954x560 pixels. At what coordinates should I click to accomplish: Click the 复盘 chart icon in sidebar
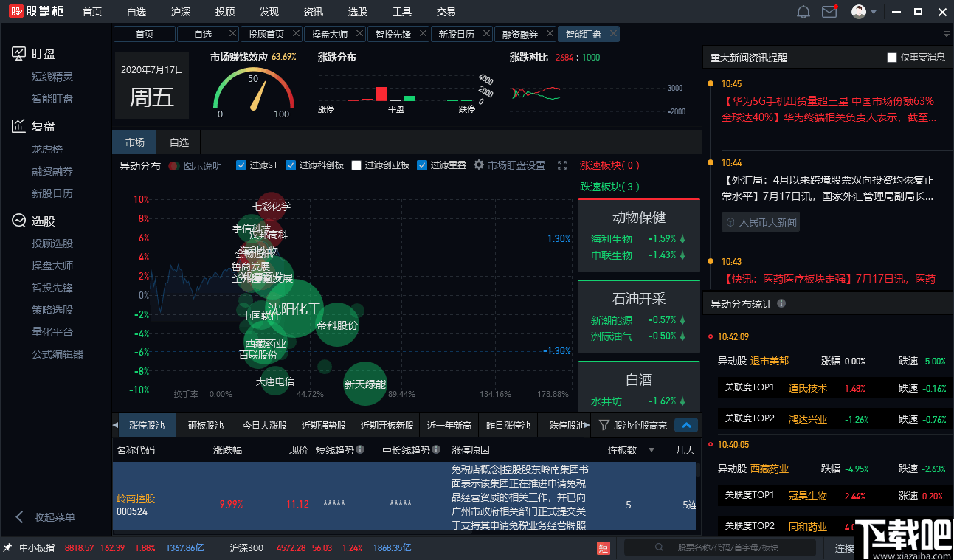[19, 126]
